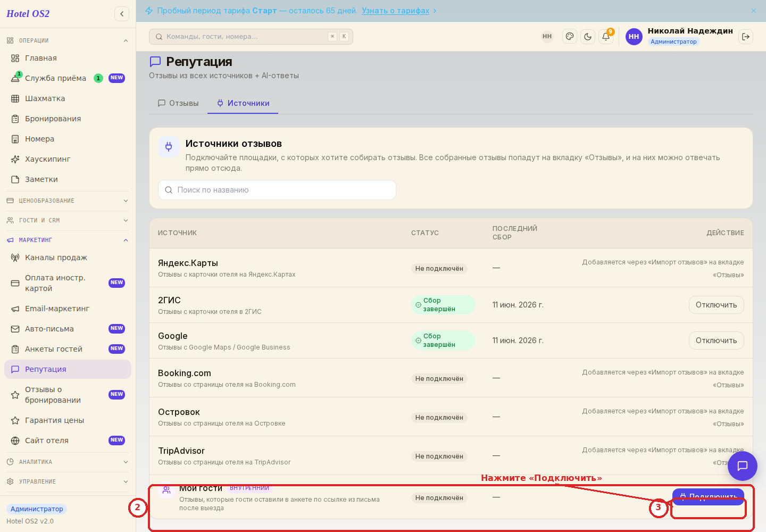
Task: Collapse the sidebar with the chevron button
Action: (122, 14)
